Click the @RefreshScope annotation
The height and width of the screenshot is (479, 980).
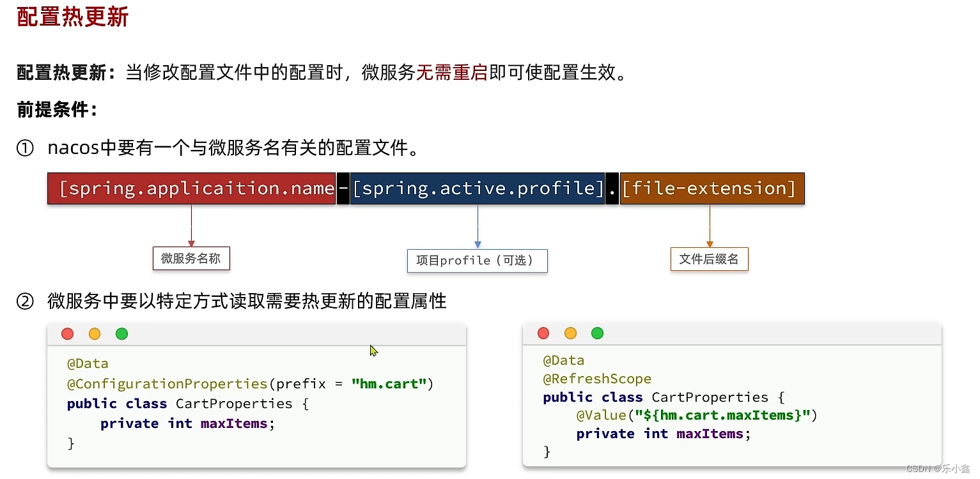[x=597, y=379]
